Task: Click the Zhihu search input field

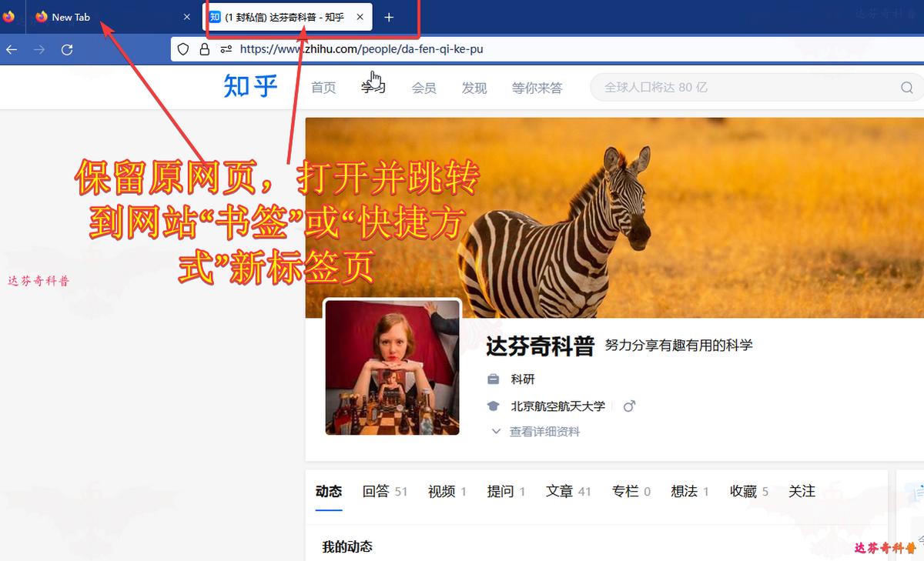Action: click(x=731, y=87)
